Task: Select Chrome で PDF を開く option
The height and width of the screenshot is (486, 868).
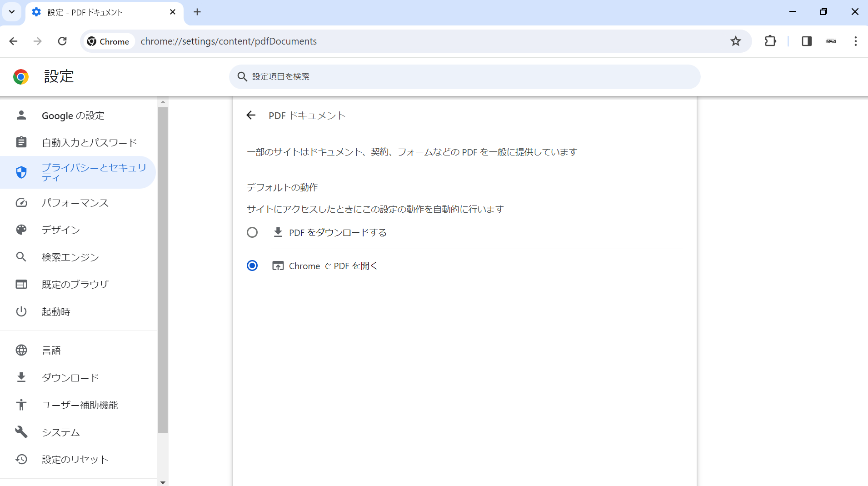Action: (x=252, y=266)
